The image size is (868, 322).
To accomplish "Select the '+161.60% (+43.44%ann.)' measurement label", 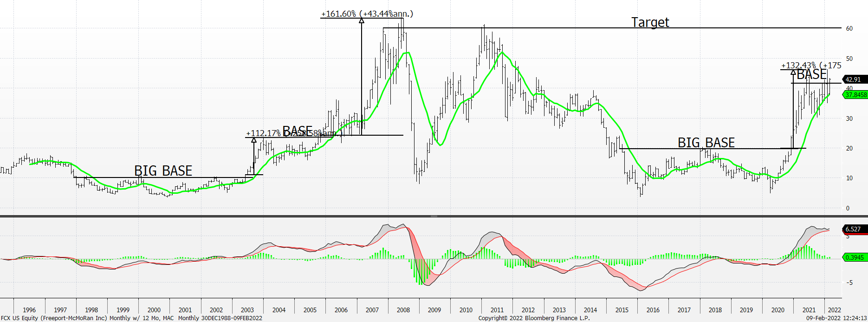I will pos(367,14).
